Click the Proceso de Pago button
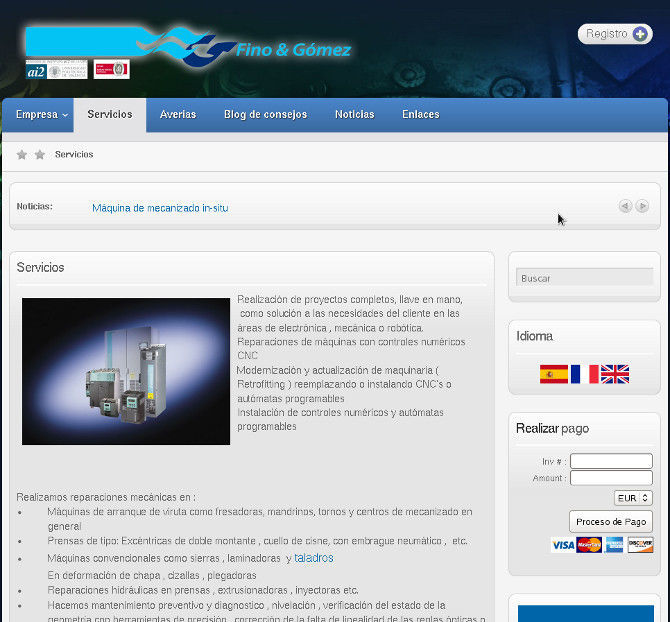670x622 pixels. point(611,522)
